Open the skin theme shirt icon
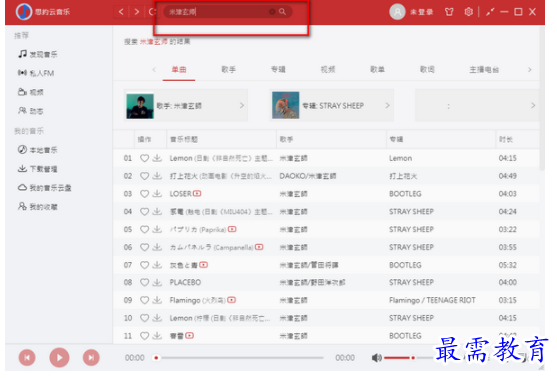The image size is (557, 381). pyautogui.click(x=449, y=12)
